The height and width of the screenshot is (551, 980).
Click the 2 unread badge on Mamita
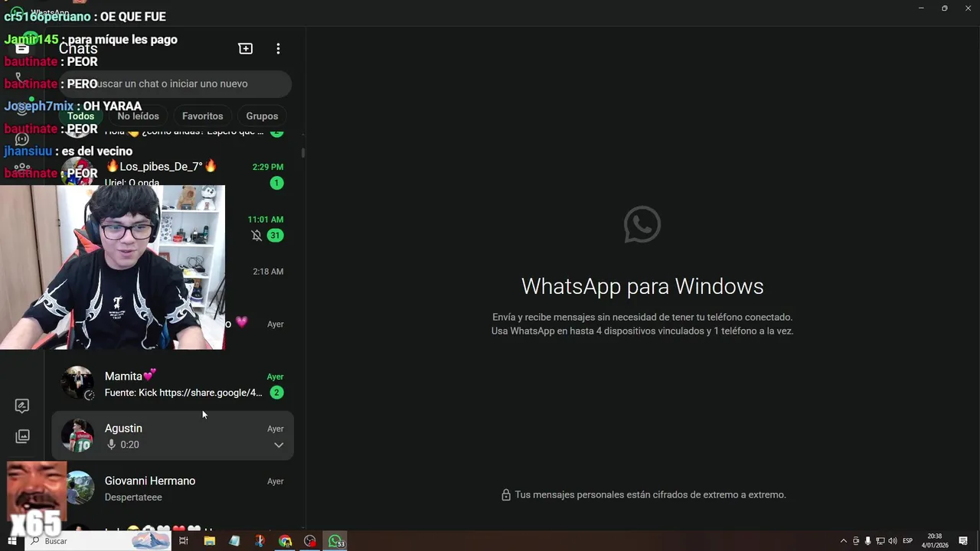[x=276, y=393]
